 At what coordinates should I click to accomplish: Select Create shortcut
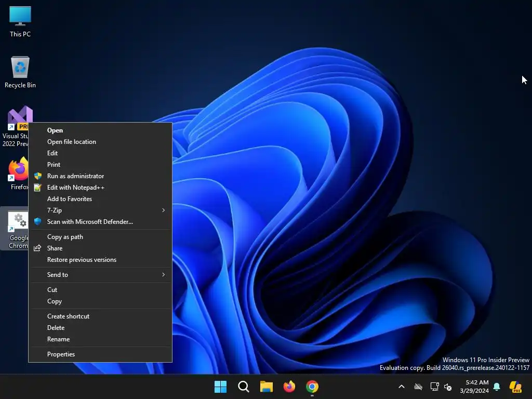(100, 316)
